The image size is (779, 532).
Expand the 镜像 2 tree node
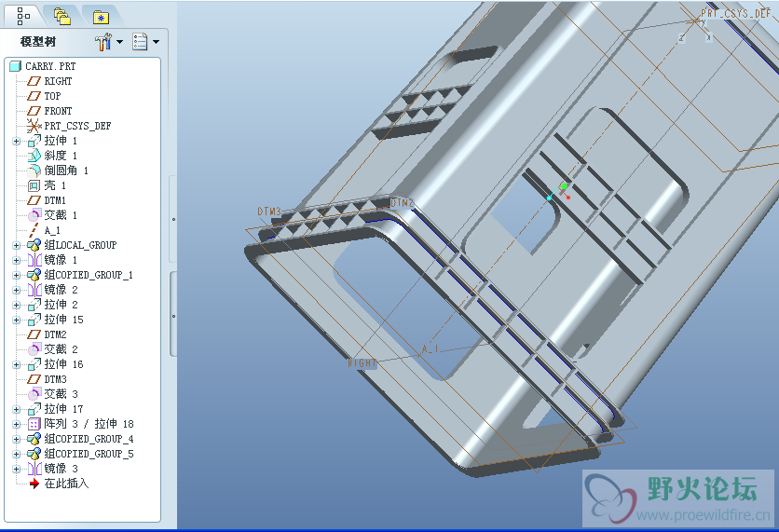(x=17, y=290)
